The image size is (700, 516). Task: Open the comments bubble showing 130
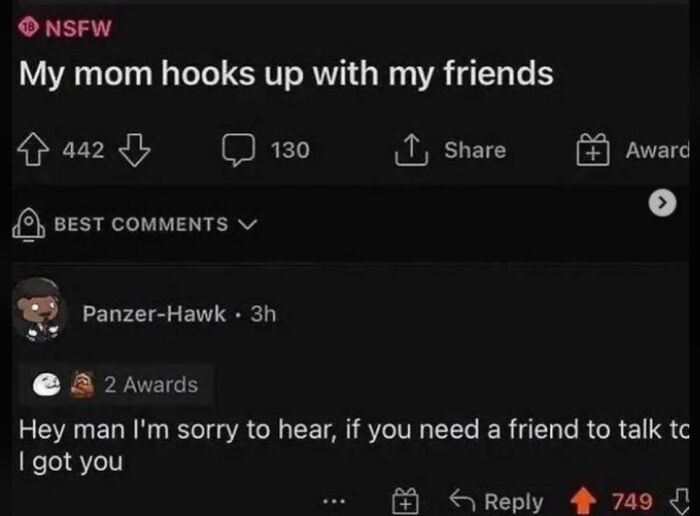pos(239,150)
